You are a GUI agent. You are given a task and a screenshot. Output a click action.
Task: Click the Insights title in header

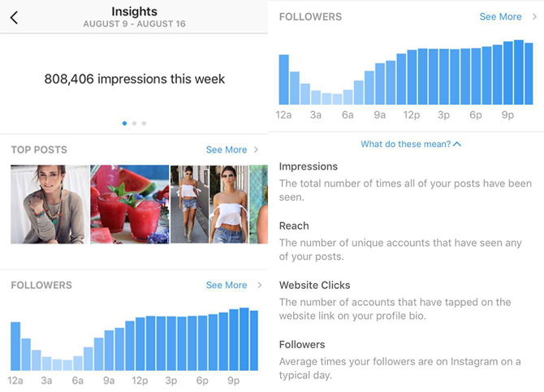134,11
